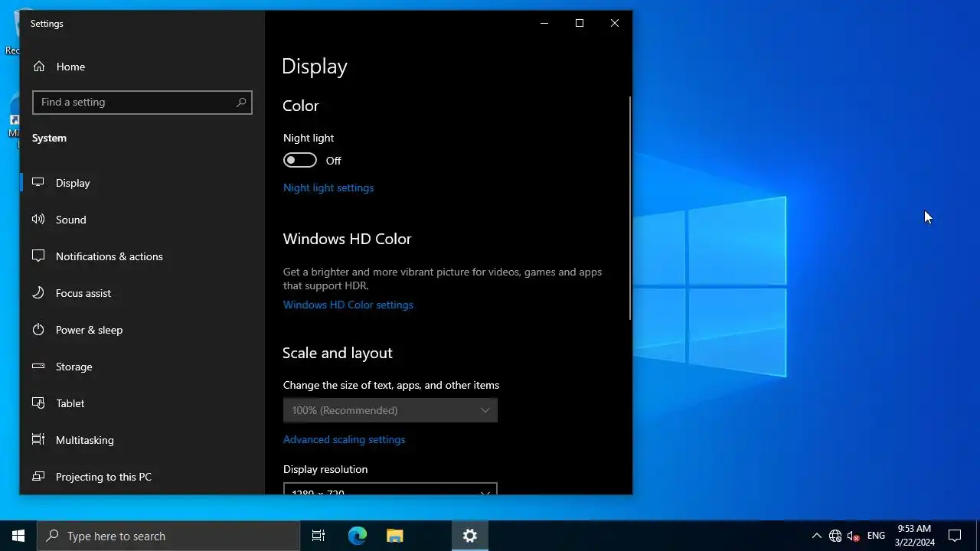Click the Settings gear taskbar button
This screenshot has width=980, height=551.
pos(470,536)
